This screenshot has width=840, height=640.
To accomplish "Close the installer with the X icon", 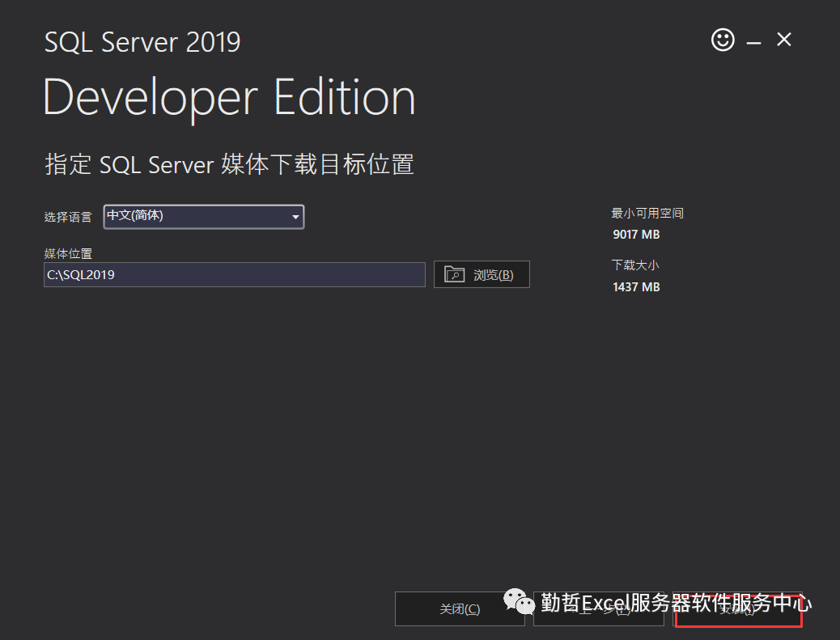I will [783, 40].
